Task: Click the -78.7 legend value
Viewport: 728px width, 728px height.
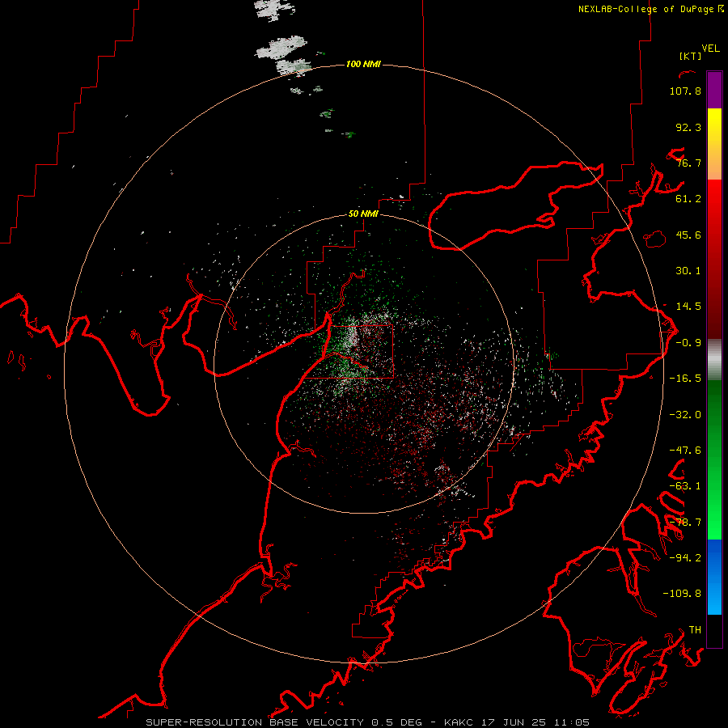Action: 685,523
